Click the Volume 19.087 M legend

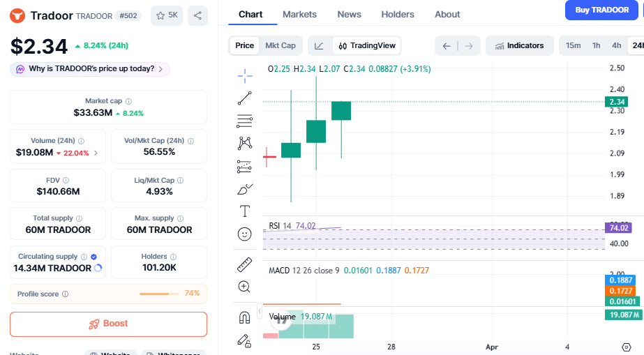click(301, 317)
